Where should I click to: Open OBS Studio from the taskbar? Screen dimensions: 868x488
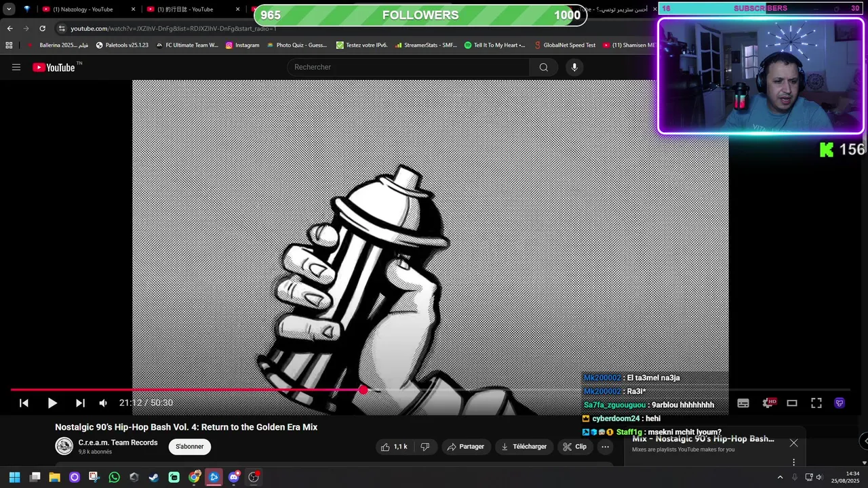pyautogui.click(x=254, y=477)
